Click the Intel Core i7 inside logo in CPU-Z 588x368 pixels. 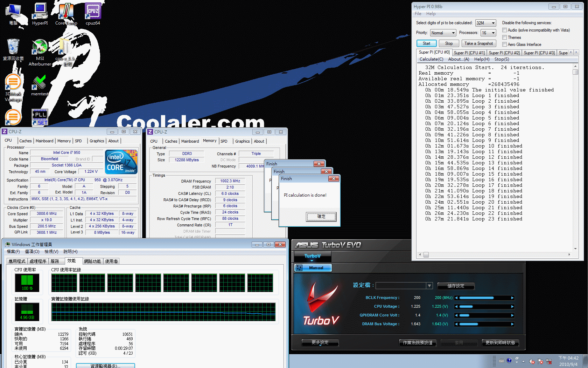point(121,162)
